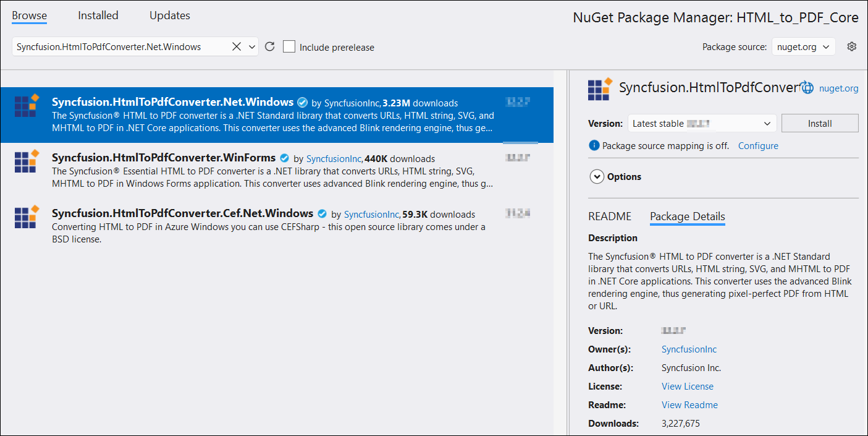The image size is (868, 436).
Task: Switch to the Browse tab
Action: (29, 15)
